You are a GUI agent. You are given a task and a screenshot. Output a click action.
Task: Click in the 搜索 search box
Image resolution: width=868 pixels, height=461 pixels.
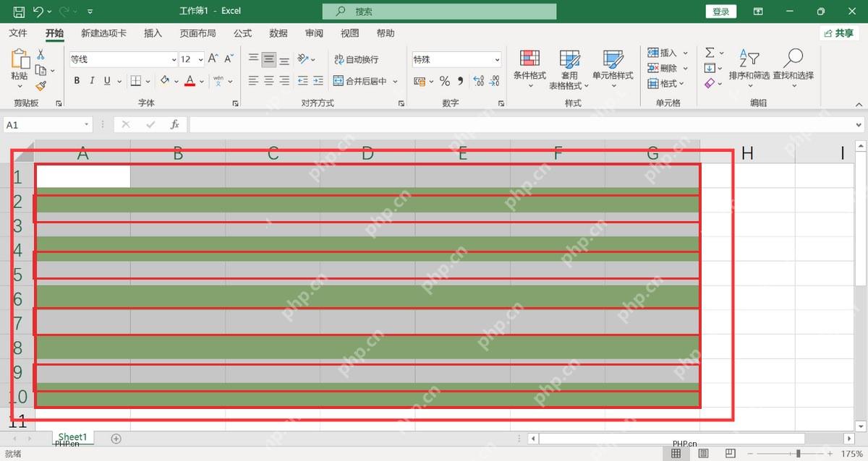(440, 12)
